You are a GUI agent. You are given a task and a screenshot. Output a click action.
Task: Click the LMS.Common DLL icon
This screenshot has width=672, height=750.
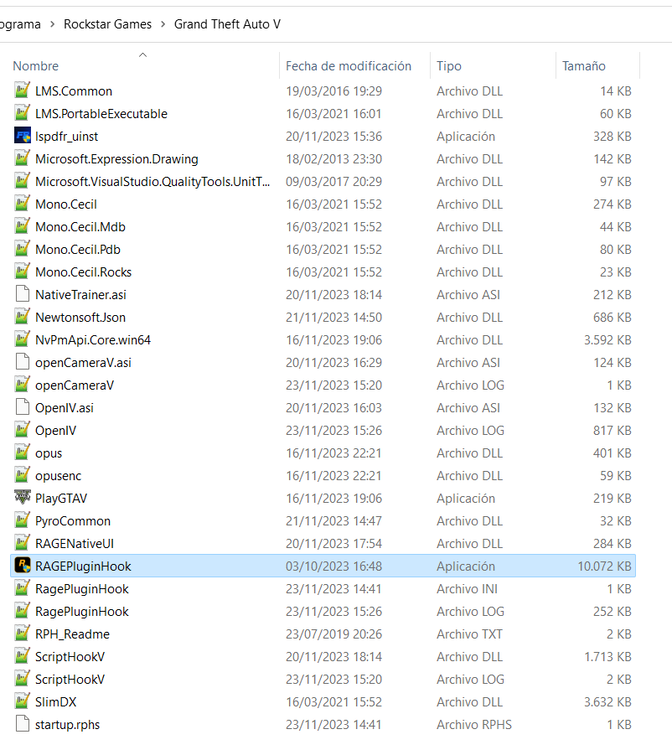pyautogui.click(x=22, y=90)
